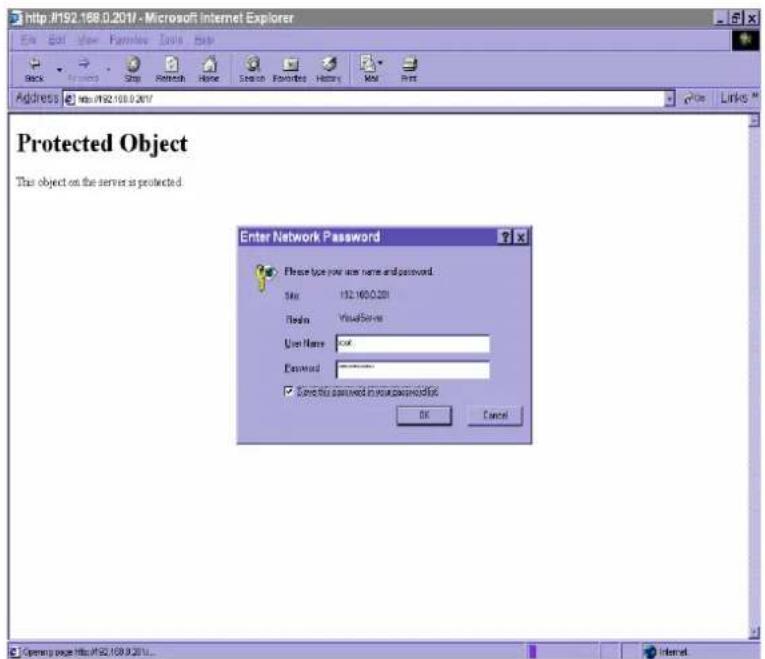This screenshot has height=659, width=765.
Task: Close the Enter Network Password dialog
Action: click(521, 238)
